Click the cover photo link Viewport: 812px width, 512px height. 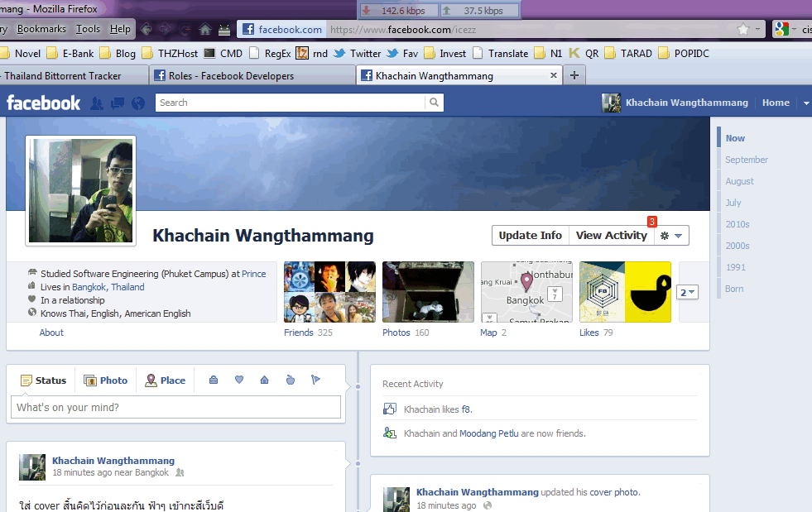614,492
